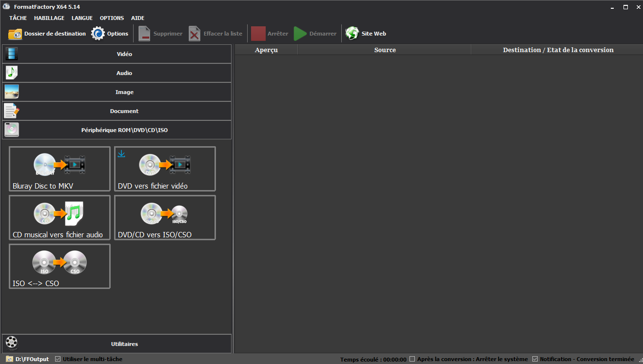Enable Après la conversion : Arrêter le système
The image size is (643, 364).
click(x=412, y=359)
